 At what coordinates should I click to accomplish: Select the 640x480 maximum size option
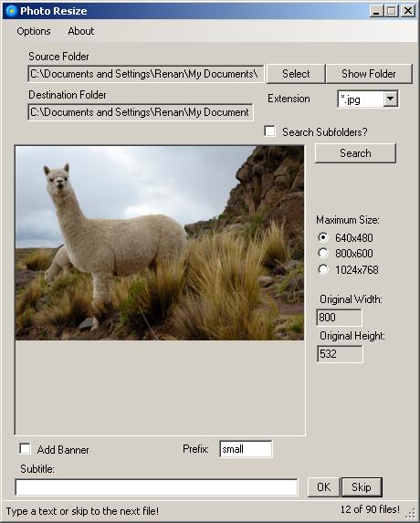point(323,237)
